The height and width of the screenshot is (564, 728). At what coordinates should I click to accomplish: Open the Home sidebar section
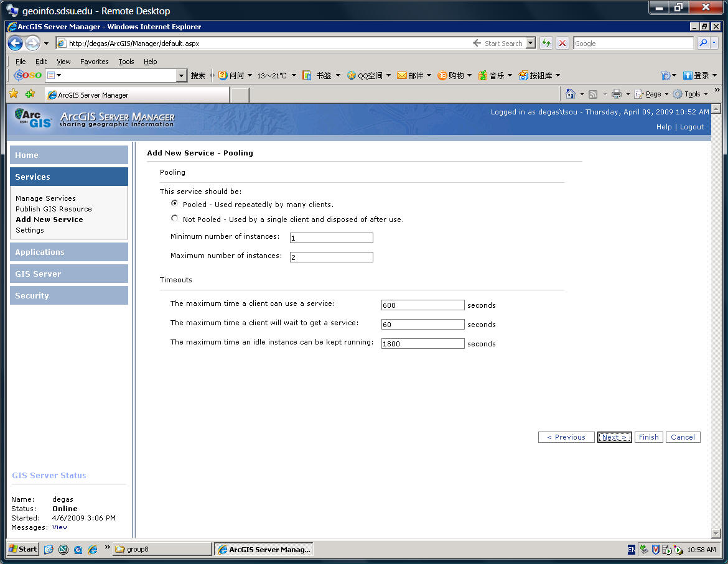[68, 155]
